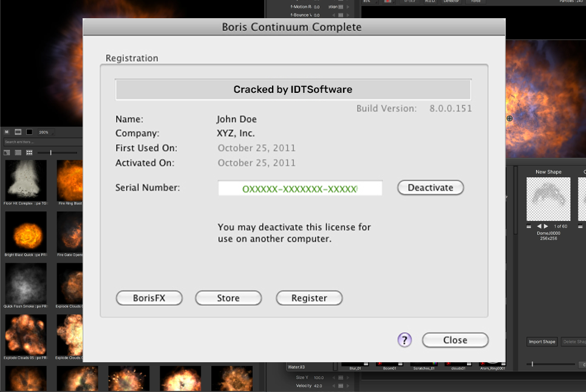Click next frame arrow under New Shape
Screen dimensions: 586x392
coord(546,226)
